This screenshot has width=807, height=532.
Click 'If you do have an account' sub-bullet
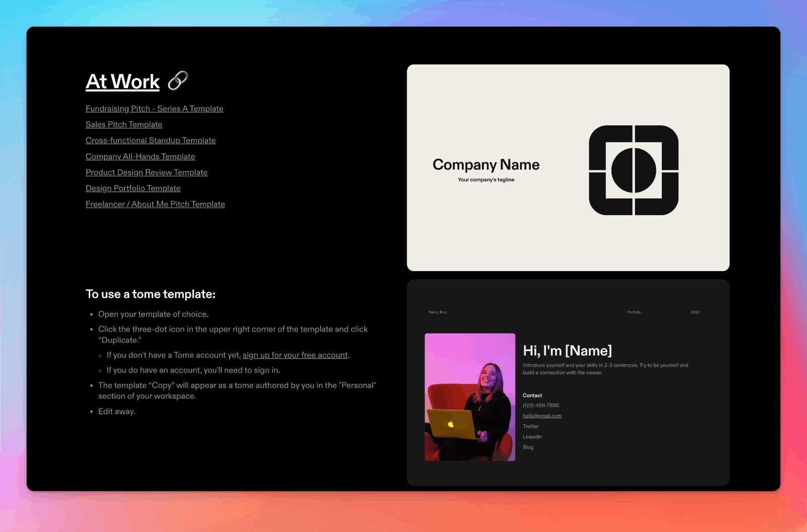(x=193, y=370)
